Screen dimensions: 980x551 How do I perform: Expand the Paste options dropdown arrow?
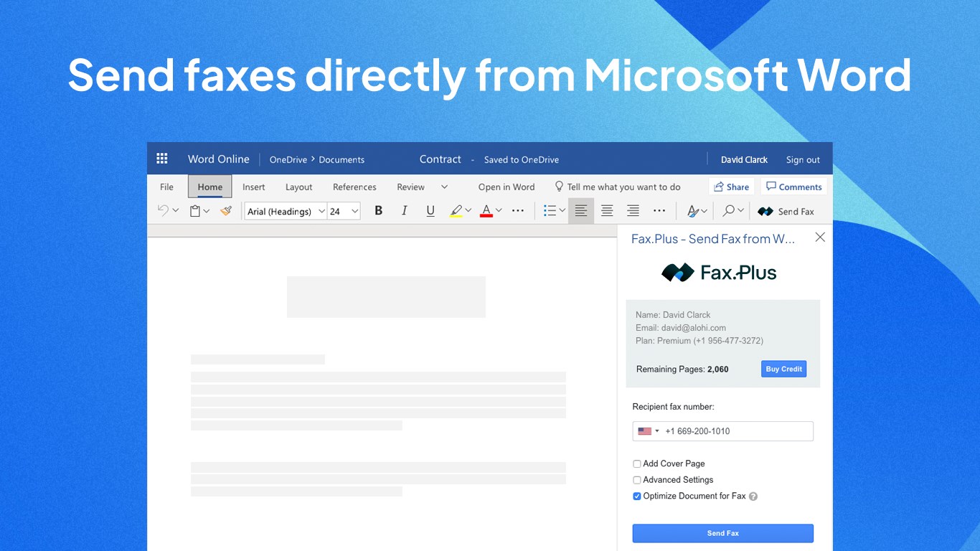pyautogui.click(x=207, y=211)
